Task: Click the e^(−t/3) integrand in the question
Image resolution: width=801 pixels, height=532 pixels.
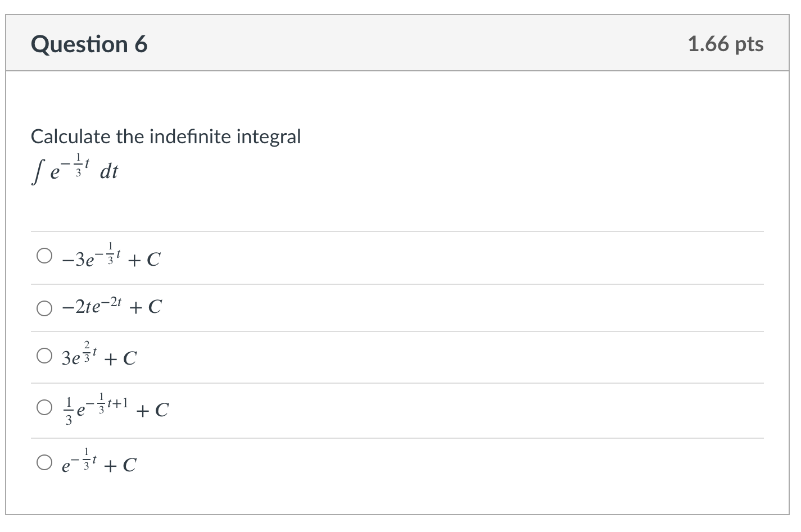Action: click(67, 167)
